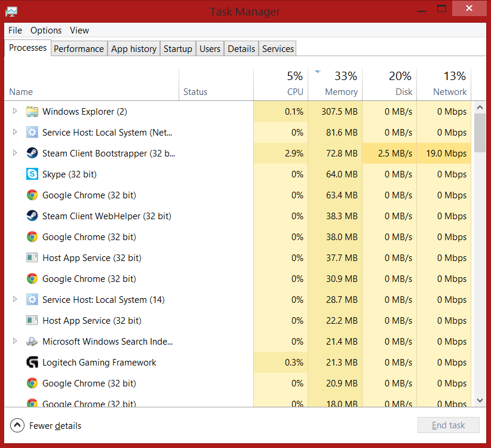The width and height of the screenshot is (491, 448).
Task: Expand the Windows Explorer (2) process group
Action: (15, 111)
